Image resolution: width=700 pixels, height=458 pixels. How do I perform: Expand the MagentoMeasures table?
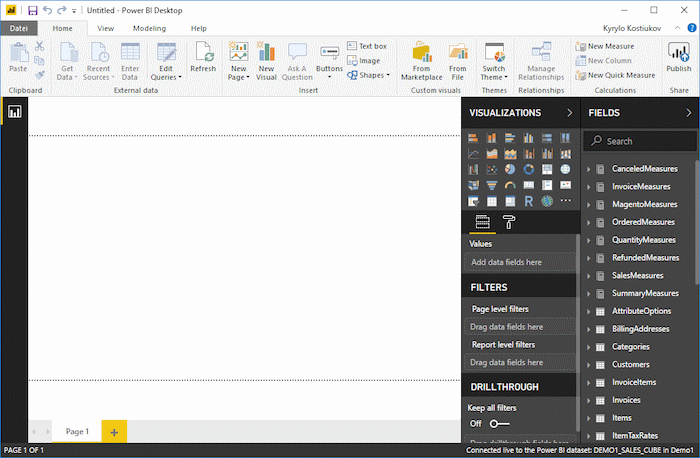(588, 205)
